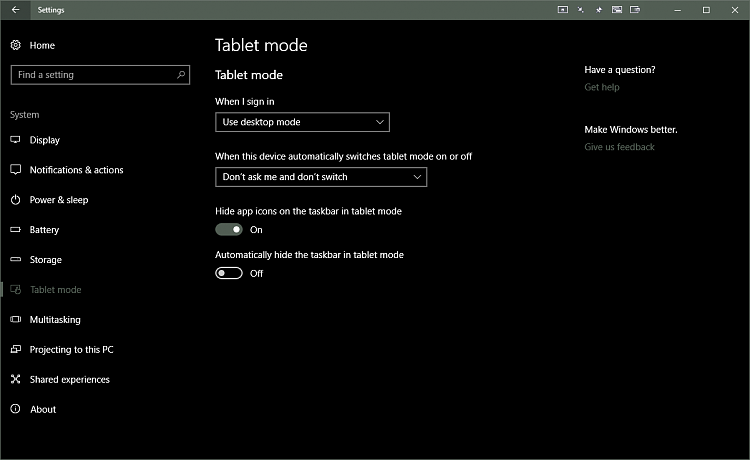Click the Notifications & actions icon
Viewport: 750px width, 460px height.
pos(16,170)
